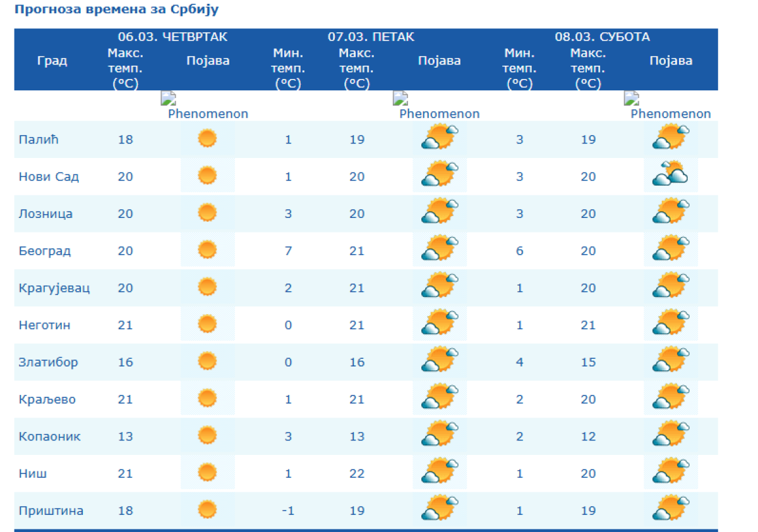Select the 06.03. ЧЕТВРТАК column header
This screenshot has height=532, width=758.
pos(172,37)
